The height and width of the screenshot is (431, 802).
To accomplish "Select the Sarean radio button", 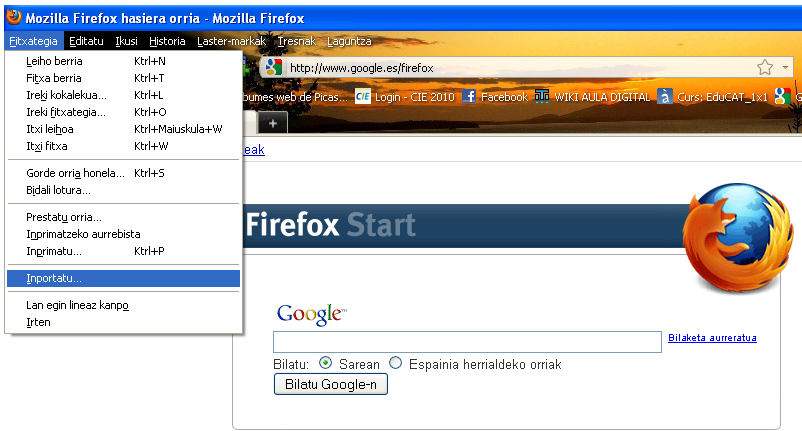I will click(325, 364).
